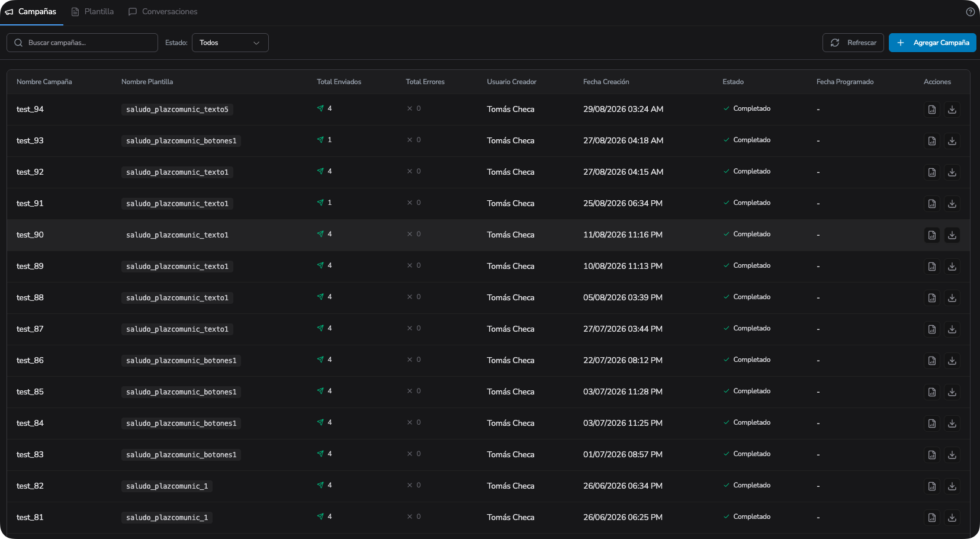Screen dimensions: 980x539
Task: Click date 11/08/2026 11:16 PM
Action: point(623,235)
